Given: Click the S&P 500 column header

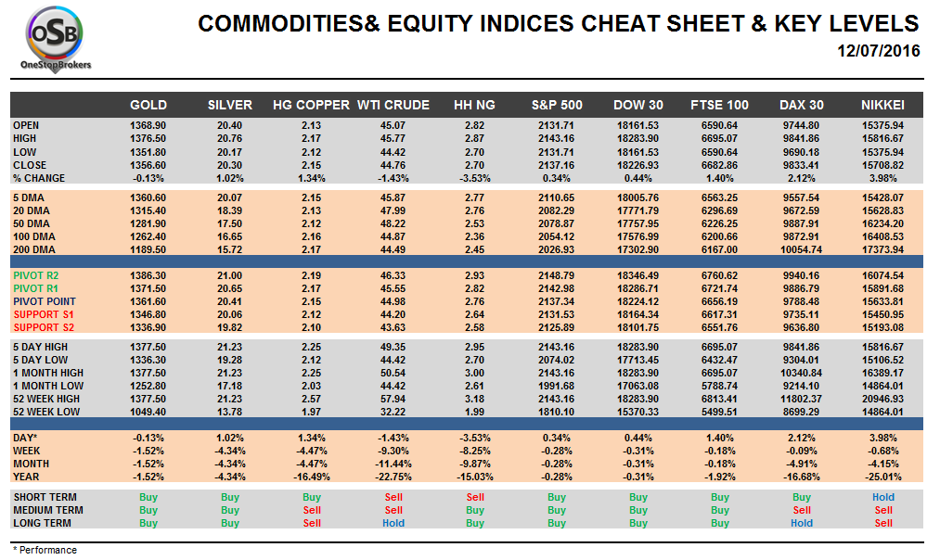Looking at the screenshot, I should point(557,105).
